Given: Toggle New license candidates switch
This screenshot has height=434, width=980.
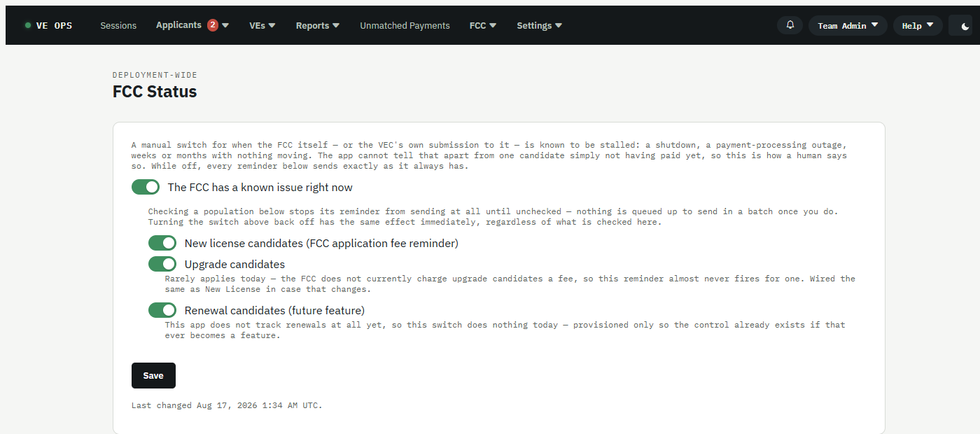Looking at the screenshot, I should click(x=162, y=243).
